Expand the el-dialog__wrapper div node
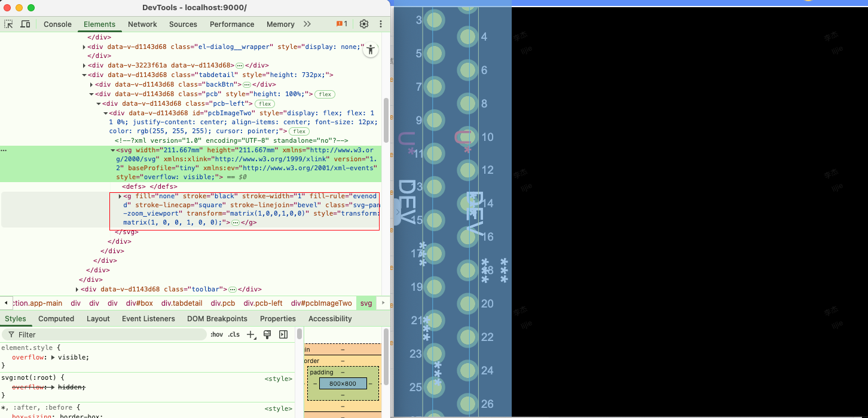The width and height of the screenshot is (868, 418). 84,47
